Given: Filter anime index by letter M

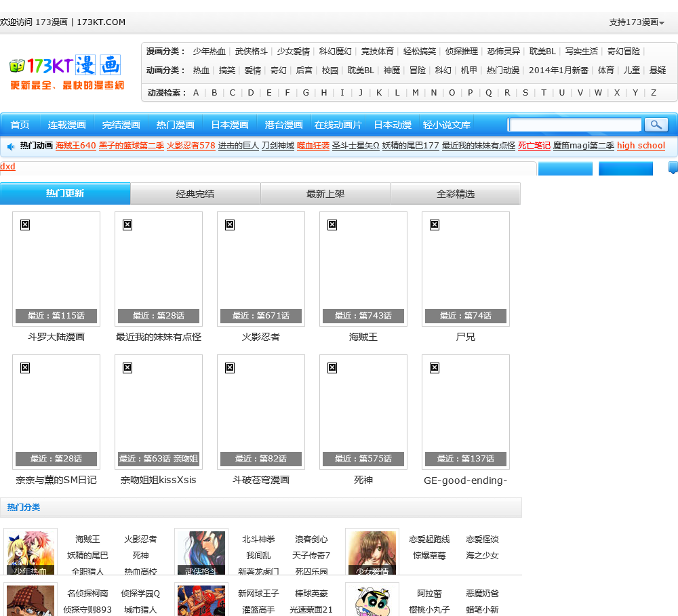Looking at the screenshot, I should point(416,93).
